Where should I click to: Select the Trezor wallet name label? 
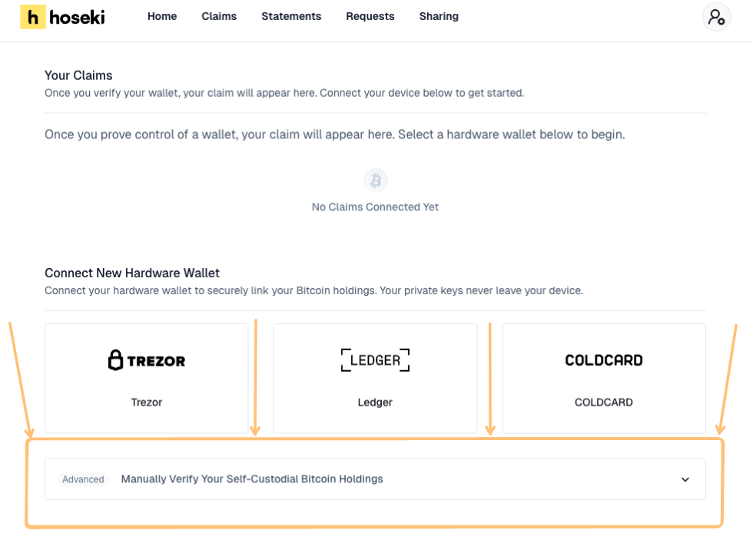pos(147,403)
